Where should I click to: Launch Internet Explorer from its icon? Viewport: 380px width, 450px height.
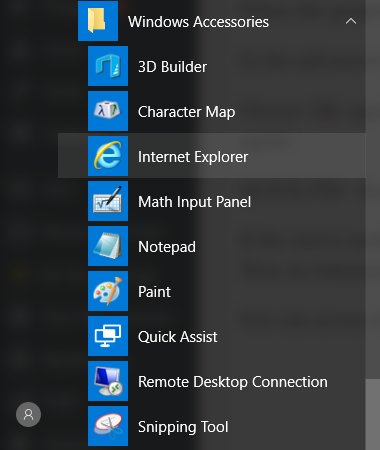click(108, 156)
